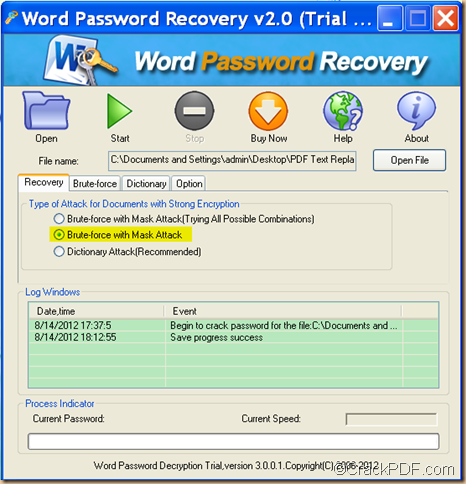Click the 'Save progress success' event entry

(217, 337)
